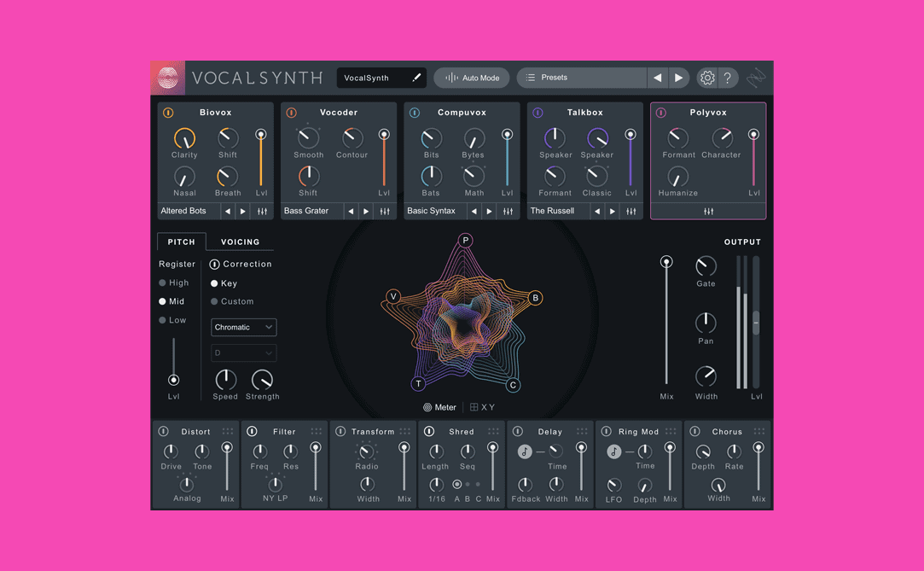The width and height of the screenshot is (924, 571).
Task: Toggle Polyvox module power
Action: click(660, 113)
